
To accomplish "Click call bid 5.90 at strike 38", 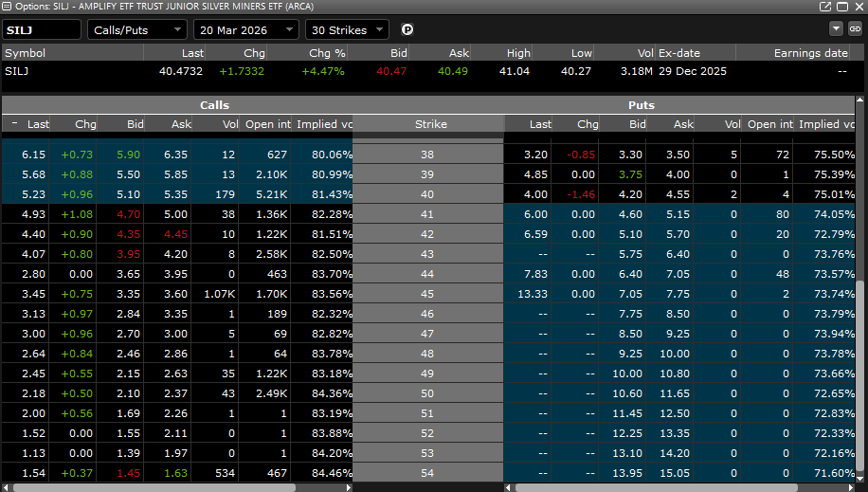I will (x=129, y=155).
